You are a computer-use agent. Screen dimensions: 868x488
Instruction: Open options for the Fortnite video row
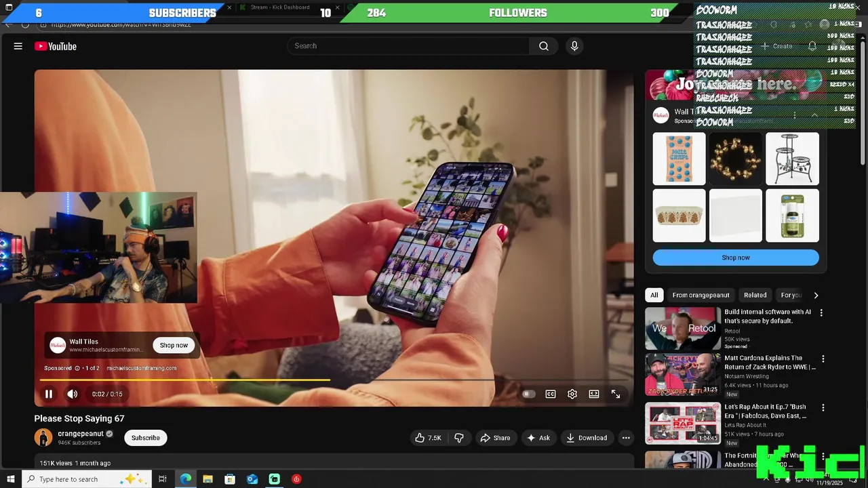(823, 457)
